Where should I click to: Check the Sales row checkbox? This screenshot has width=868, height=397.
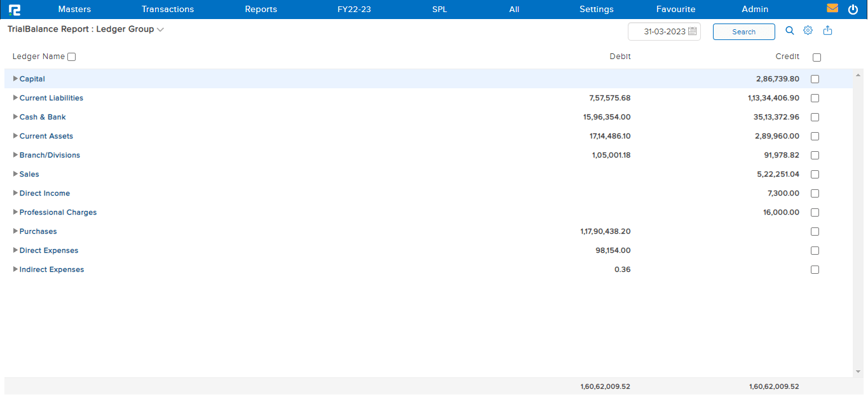(815, 175)
